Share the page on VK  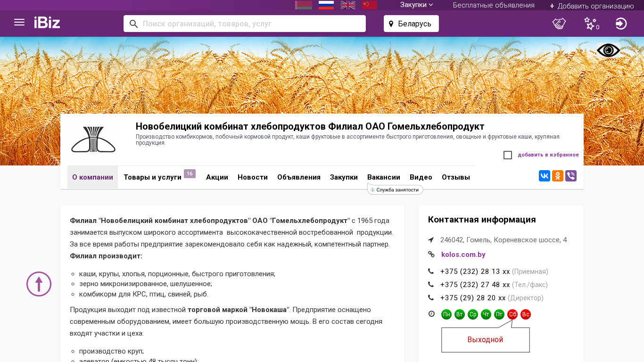(x=545, y=176)
